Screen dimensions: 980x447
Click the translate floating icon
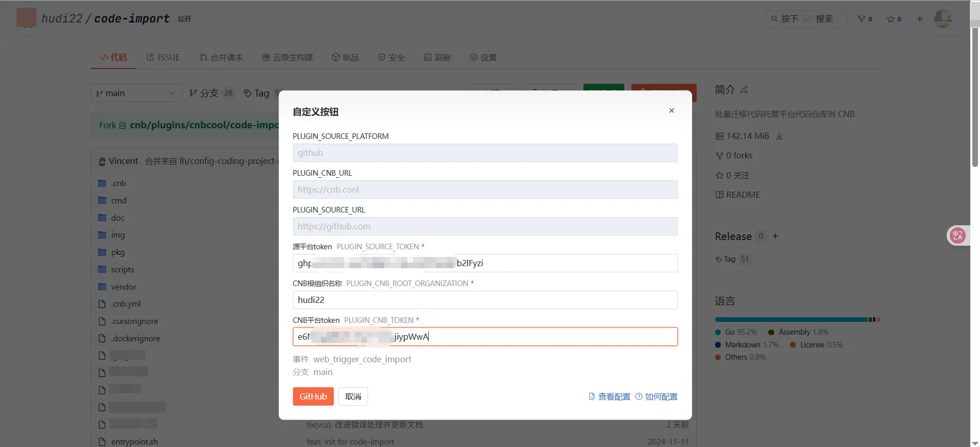pos(958,236)
